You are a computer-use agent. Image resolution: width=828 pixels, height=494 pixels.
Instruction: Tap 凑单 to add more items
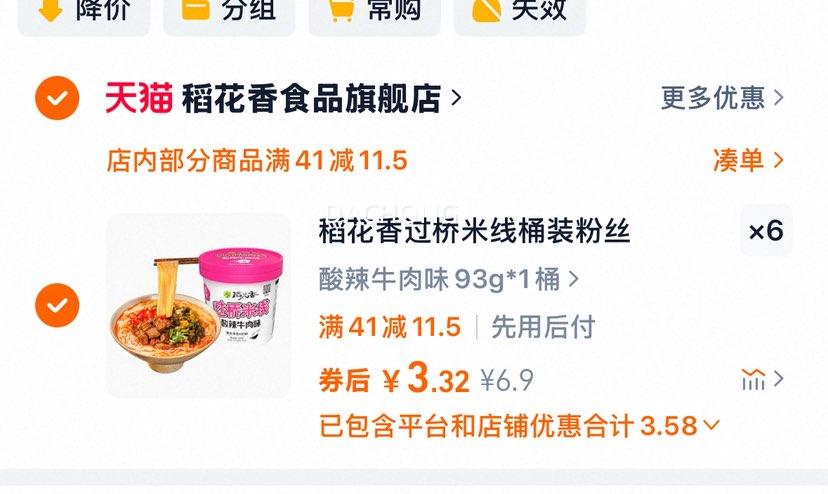(748, 160)
